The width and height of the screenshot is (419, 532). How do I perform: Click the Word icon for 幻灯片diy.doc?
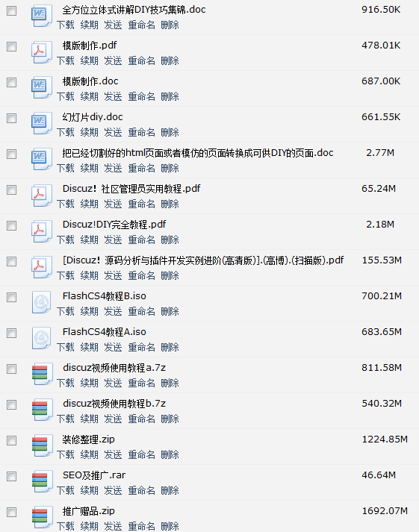point(42,124)
